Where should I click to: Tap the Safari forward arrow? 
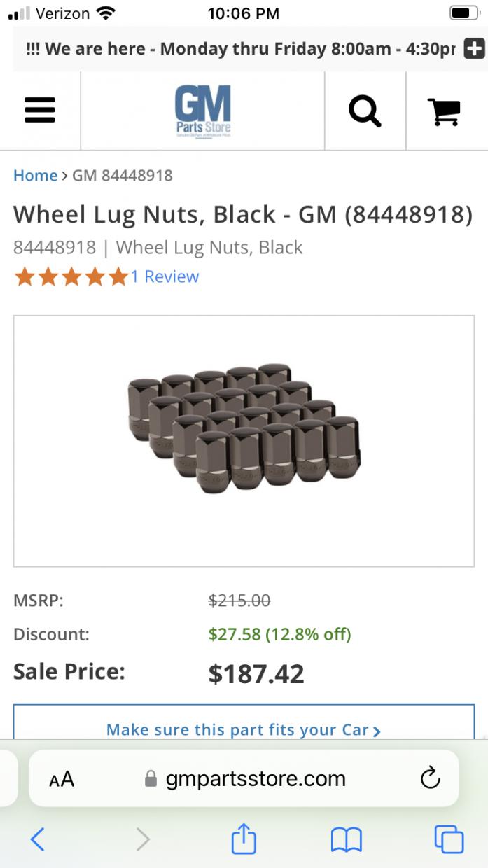pyautogui.click(x=143, y=839)
